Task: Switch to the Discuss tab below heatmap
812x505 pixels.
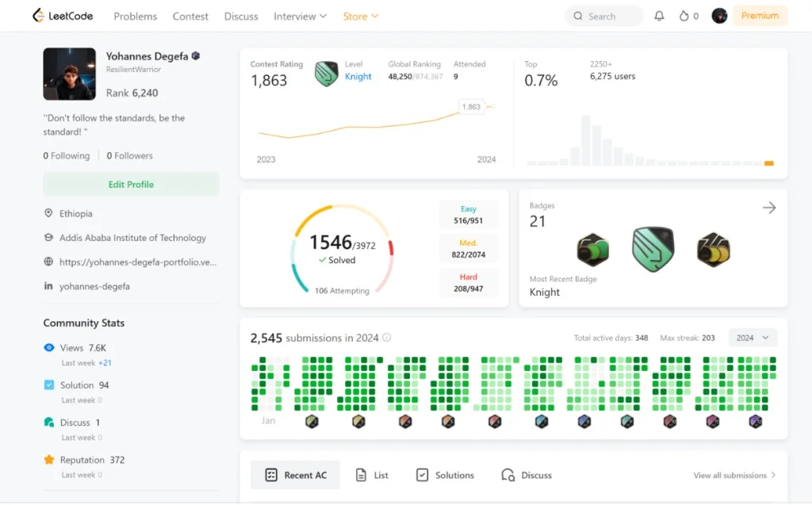Action: pos(527,475)
